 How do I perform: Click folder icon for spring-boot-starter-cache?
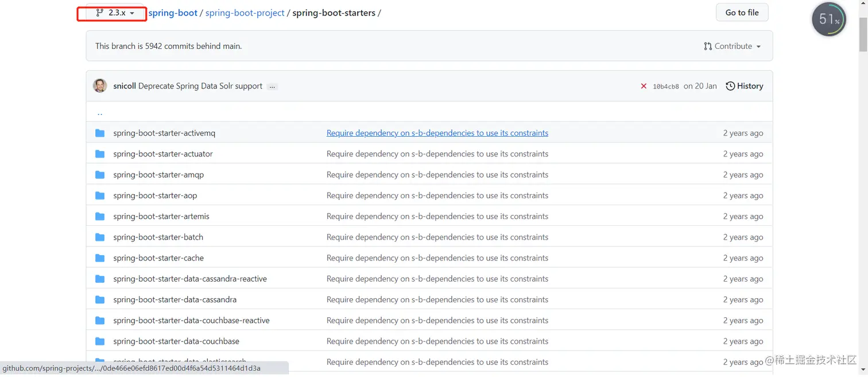pos(100,258)
